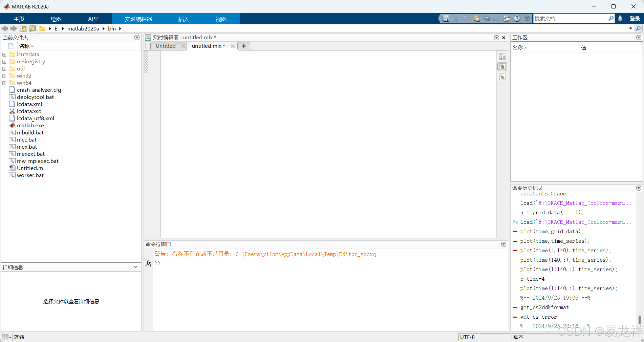
Task: Close the untitled.mlx tab
Action: (x=233, y=46)
